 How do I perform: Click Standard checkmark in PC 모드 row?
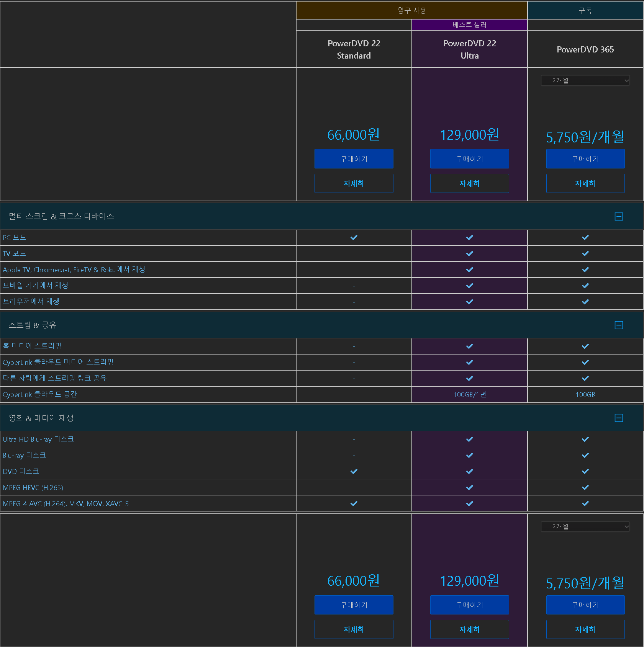(x=354, y=237)
